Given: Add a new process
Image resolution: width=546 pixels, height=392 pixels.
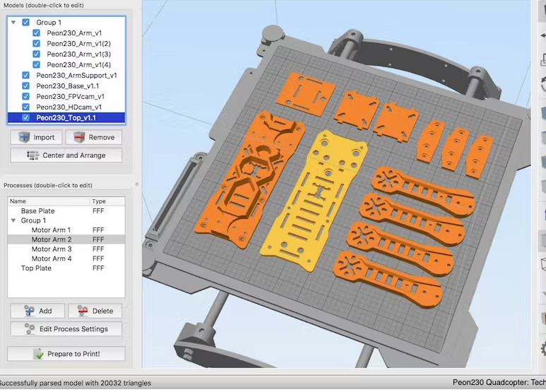Looking at the screenshot, I should pyautogui.click(x=37, y=311).
